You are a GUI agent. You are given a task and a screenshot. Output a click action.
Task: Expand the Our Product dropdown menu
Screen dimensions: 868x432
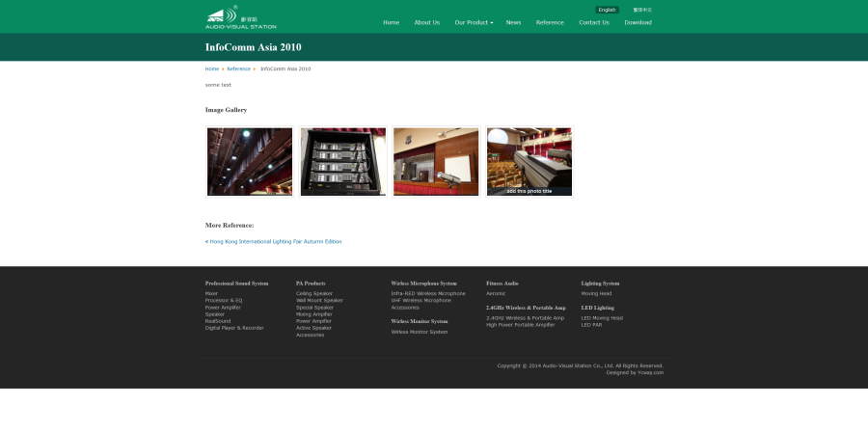(474, 22)
